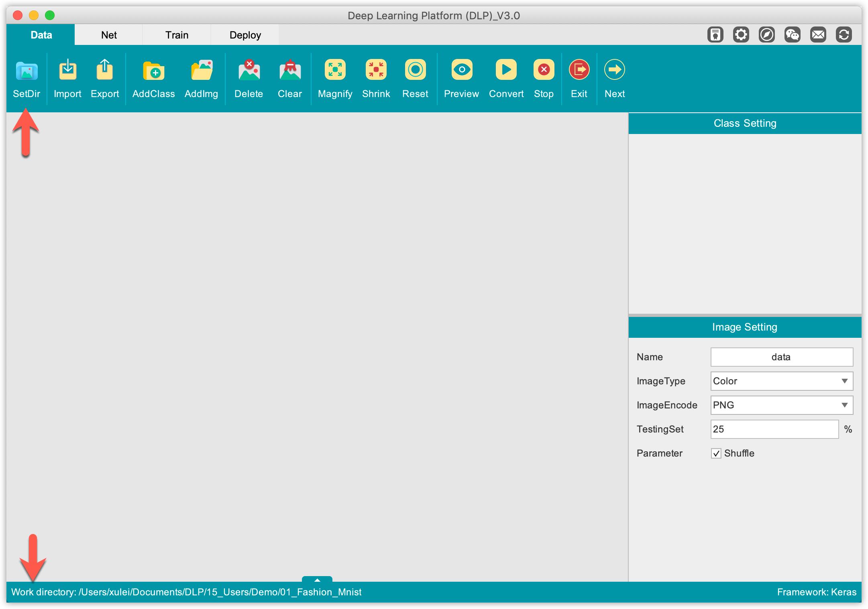Viewport: 868px width, 609px height.
Task: Click the AddClass folder icon
Action: pyautogui.click(x=153, y=71)
